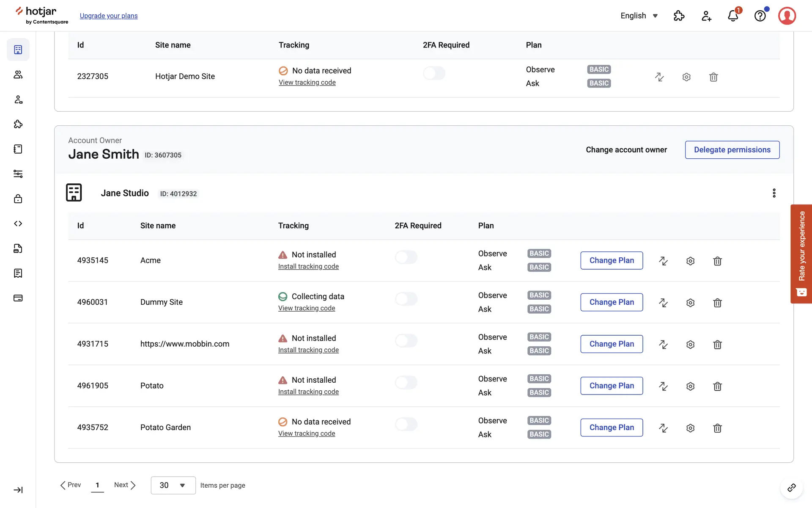Screen dimensions: 812x508
Task: Click the invite user icon in header
Action: coord(706,16)
